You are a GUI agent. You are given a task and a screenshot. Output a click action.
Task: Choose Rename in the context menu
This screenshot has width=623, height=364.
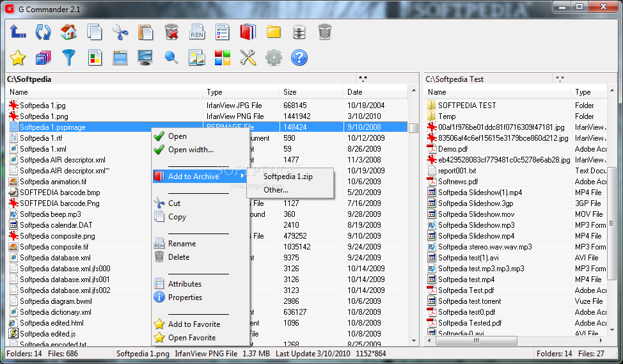(201, 244)
